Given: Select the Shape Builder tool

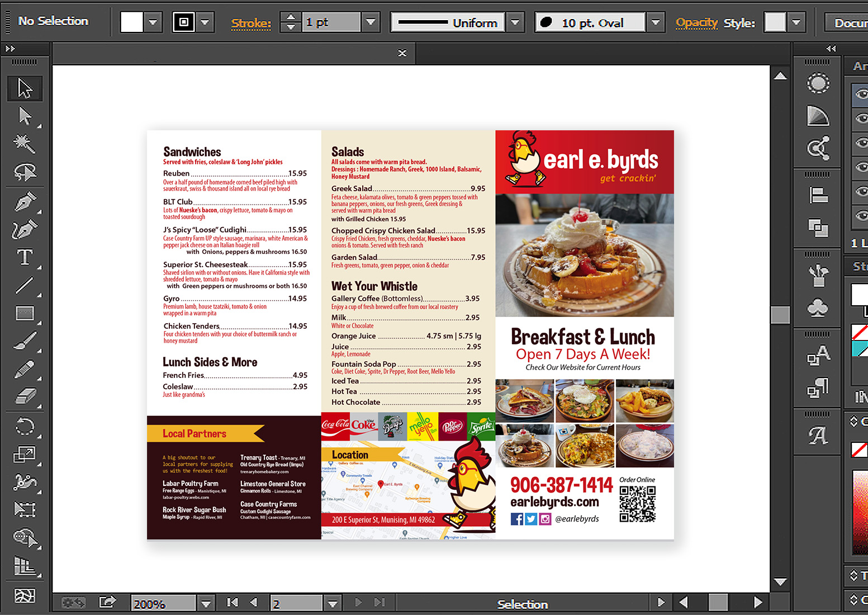Looking at the screenshot, I should coord(25,537).
